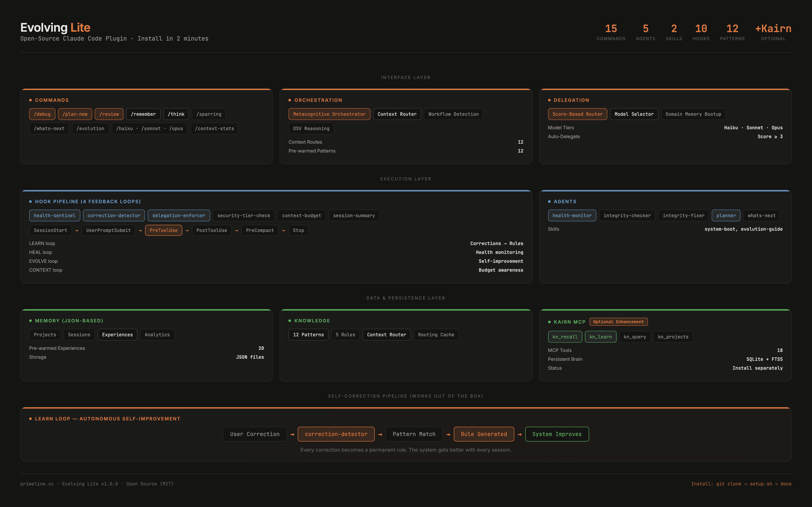The height and width of the screenshot is (507, 812).
Task: Select the /plan-new command
Action: pyautogui.click(x=75, y=114)
